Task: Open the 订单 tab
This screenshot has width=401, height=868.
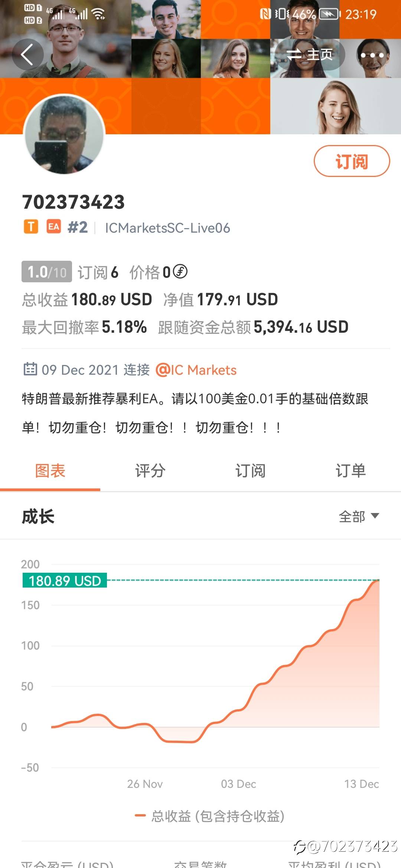Action: click(x=351, y=471)
